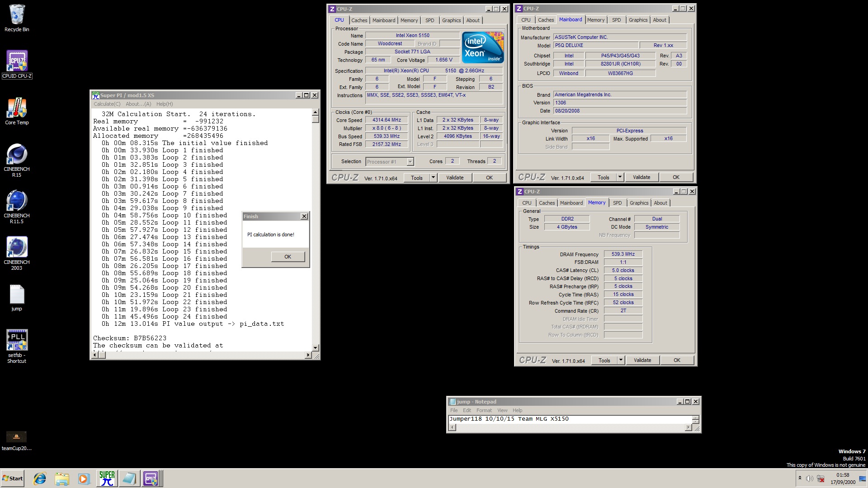Screen dimensions: 868x488
Task: Click Internet Explorer in the taskbar
Action: [x=40, y=479]
